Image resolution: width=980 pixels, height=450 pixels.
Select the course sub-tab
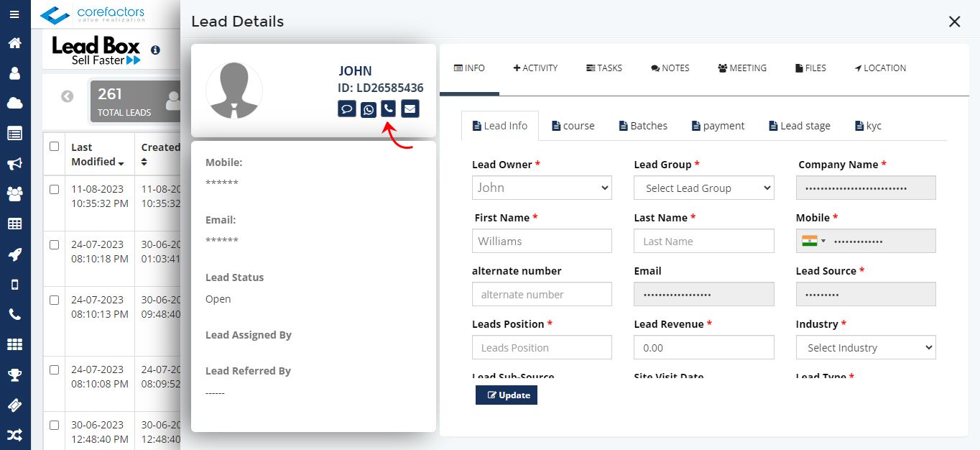click(x=573, y=126)
